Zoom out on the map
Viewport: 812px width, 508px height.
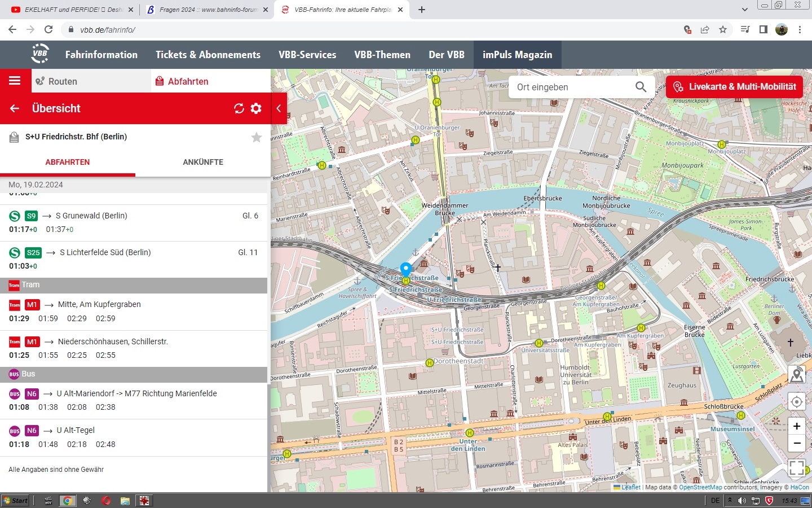coord(797,443)
